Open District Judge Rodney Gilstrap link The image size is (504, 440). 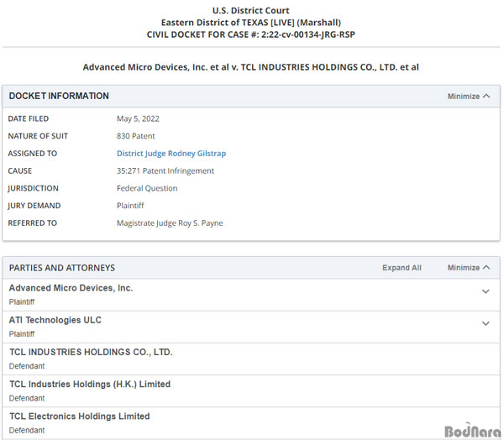coord(171,154)
